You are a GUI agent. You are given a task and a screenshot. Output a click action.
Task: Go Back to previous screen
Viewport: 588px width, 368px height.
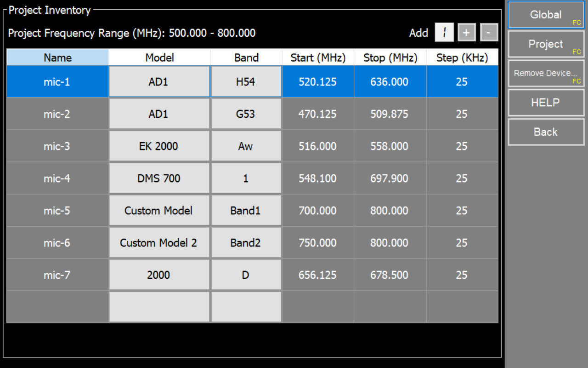(x=546, y=132)
